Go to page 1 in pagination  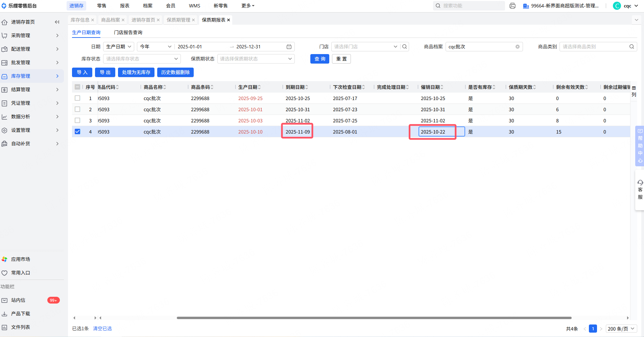point(593,329)
